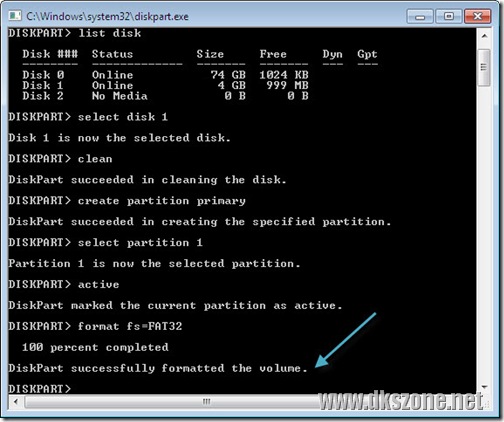Screen dimensions: 504x422
Task: Click 'DiskPart successfully formatted the volume.'
Action: (x=158, y=368)
